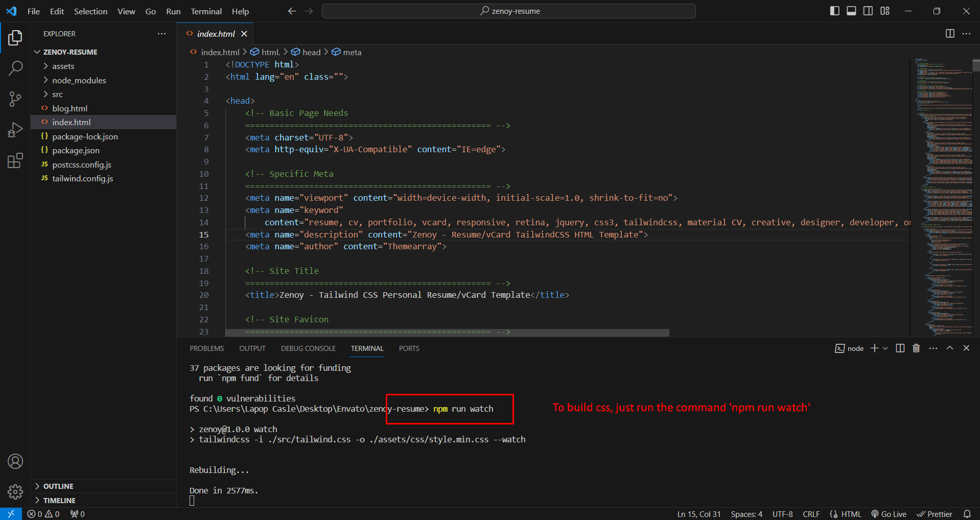Screen dimensions: 980x520
Task: Open the remote window indicator
Action: 11,514
